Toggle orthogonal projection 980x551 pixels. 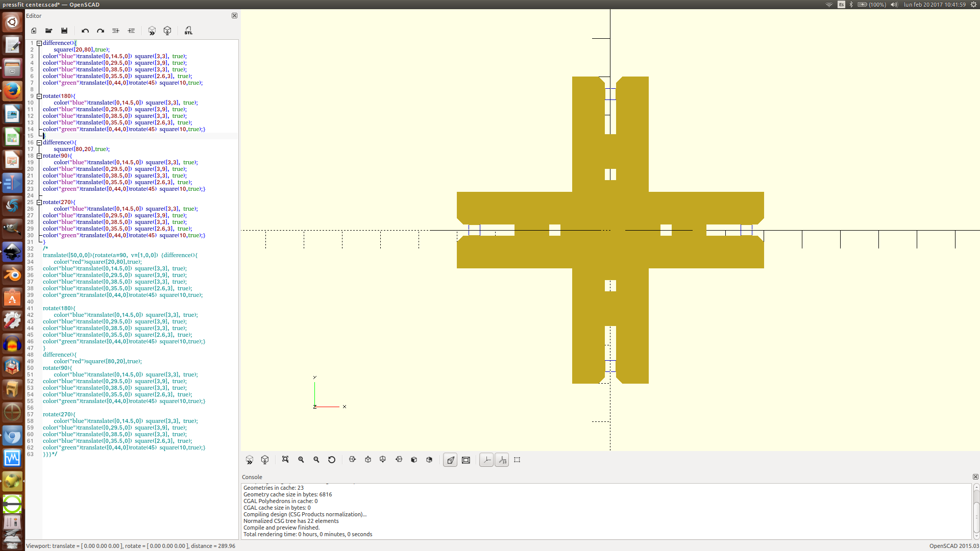pos(466,460)
